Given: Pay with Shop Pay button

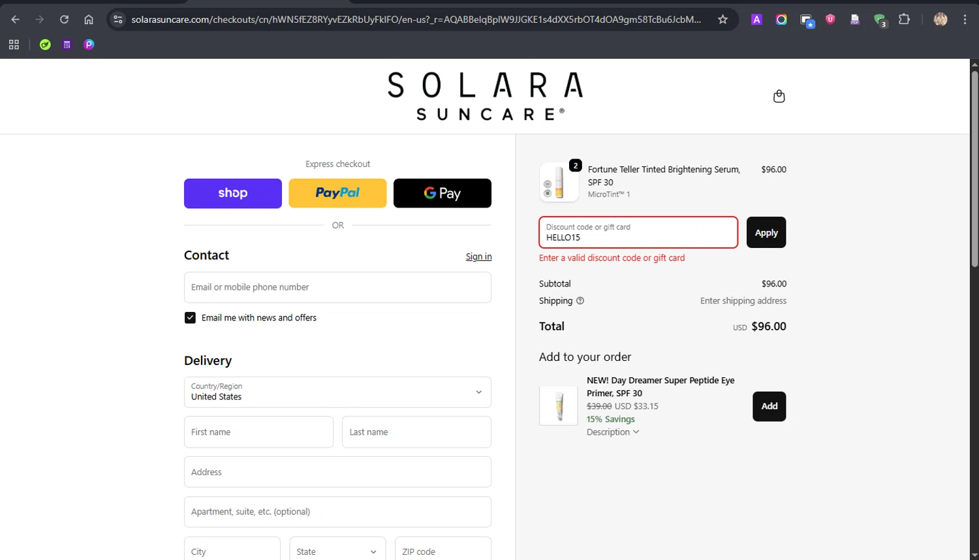Looking at the screenshot, I should pyautogui.click(x=233, y=193).
